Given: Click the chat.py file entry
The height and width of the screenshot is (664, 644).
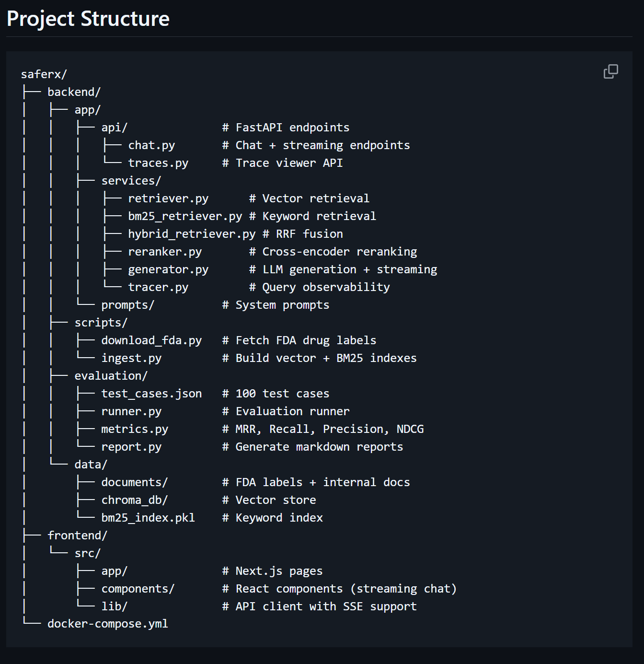Looking at the screenshot, I should point(151,145).
